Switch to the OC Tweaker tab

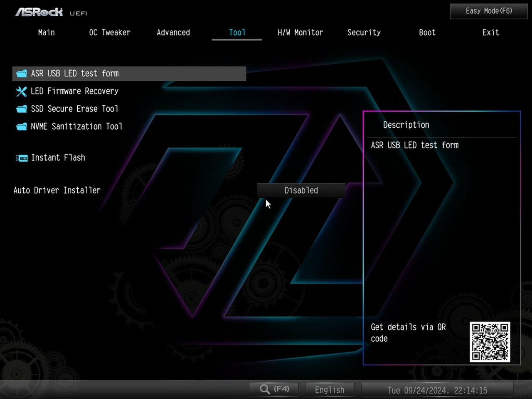click(x=110, y=32)
